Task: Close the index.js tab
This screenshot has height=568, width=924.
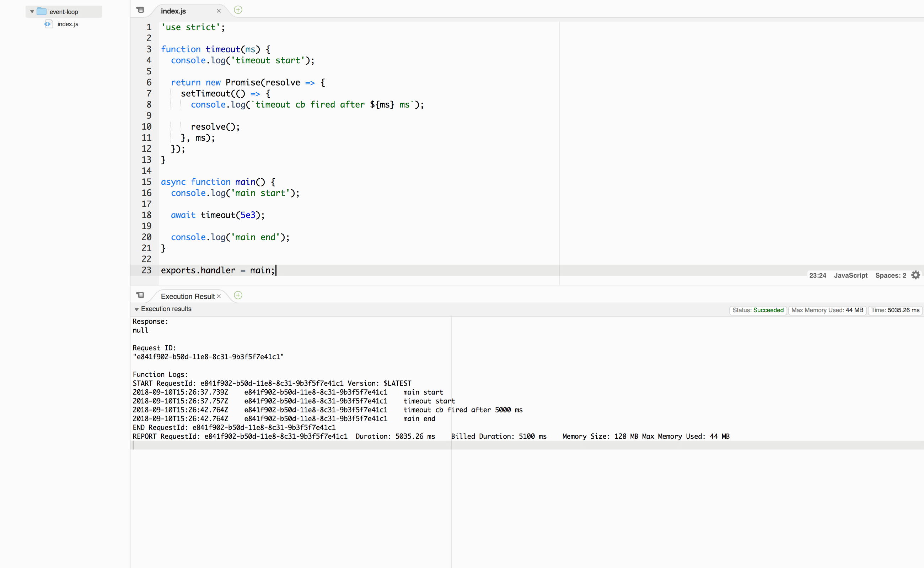Action: (219, 11)
